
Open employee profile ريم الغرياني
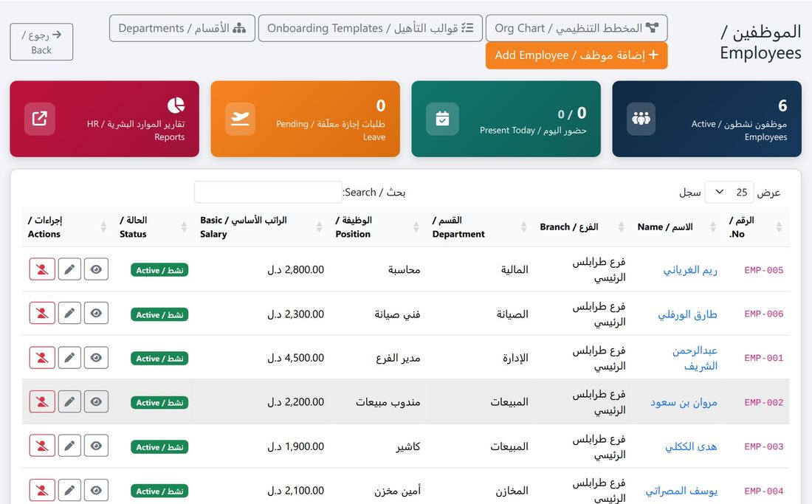coord(690,269)
